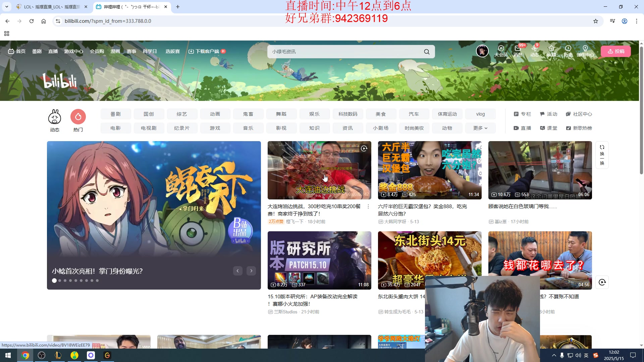Open the user avatar in the header
The width and height of the screenshot is (644, 362).
[x=482, y=51]
